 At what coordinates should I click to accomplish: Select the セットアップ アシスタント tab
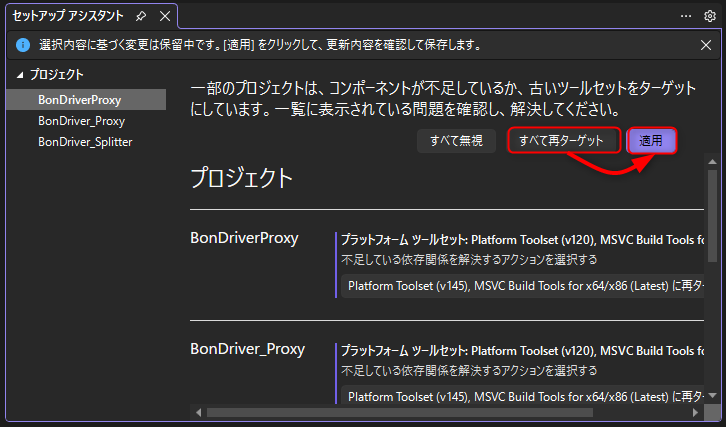point(68,17)
